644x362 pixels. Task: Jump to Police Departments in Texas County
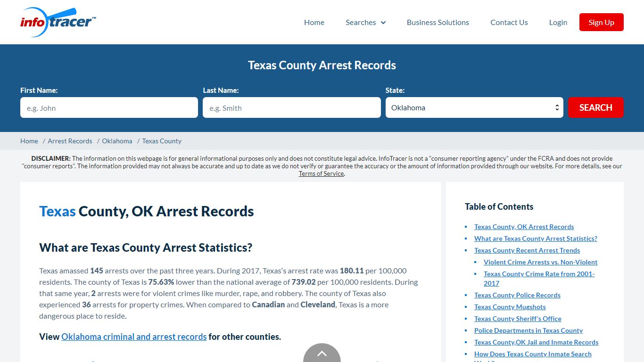[528, 330]
